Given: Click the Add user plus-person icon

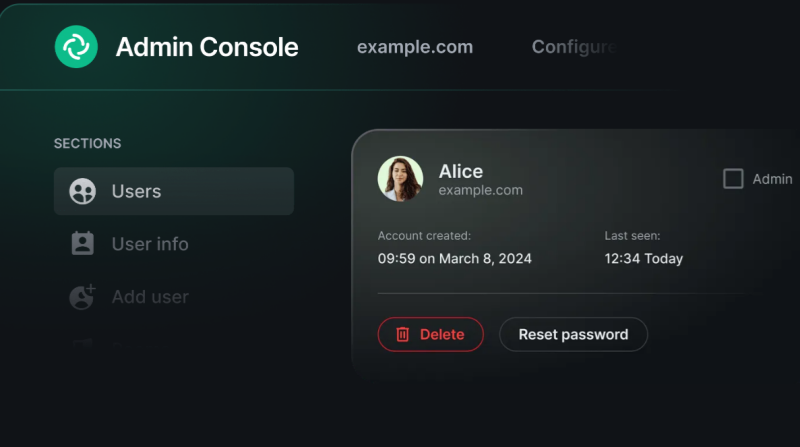Looking at the screenshot, I should tap(82, 297).
